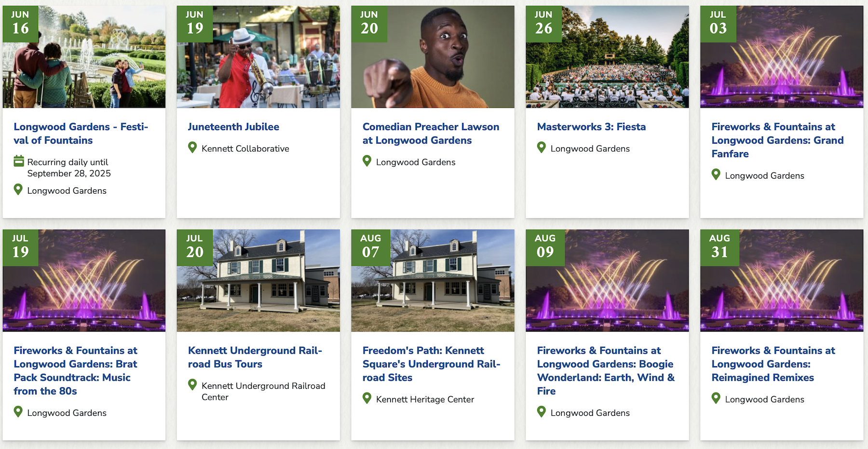Open Longwood Gardens - Festival of Fountains link
868x449 pixels.
click(x=81, y=133)
